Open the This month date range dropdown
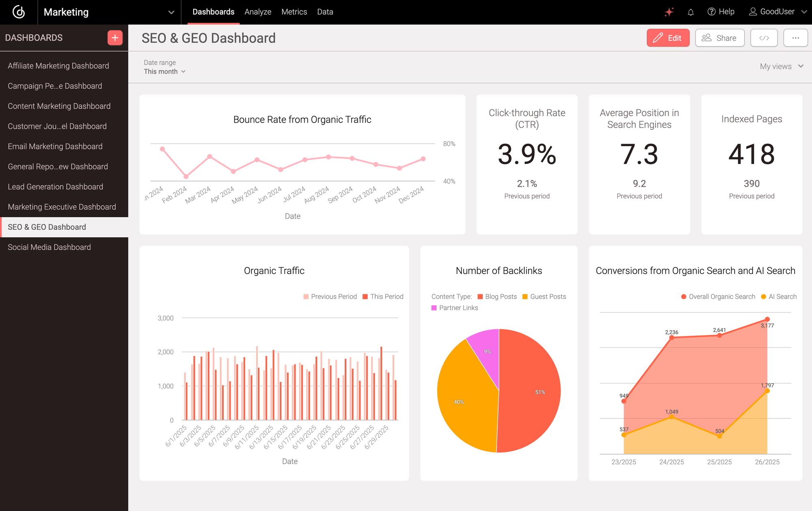 pyautogui.click(x=164, y=71)
